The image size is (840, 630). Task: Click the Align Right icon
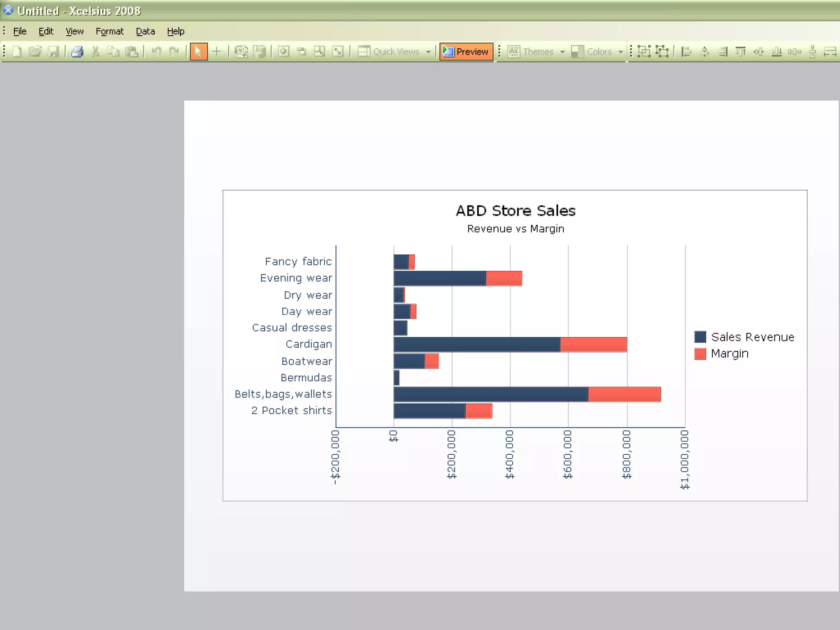pos(723,52)
